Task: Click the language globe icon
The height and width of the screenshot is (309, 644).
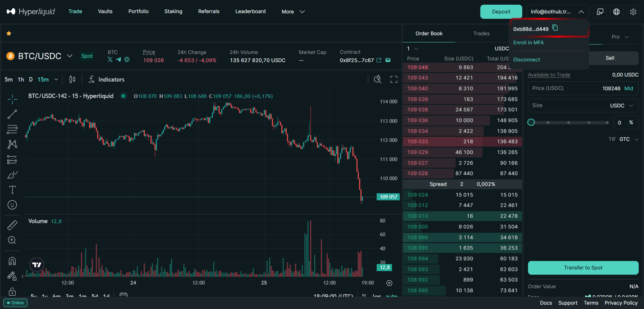Action: pyautogui.click(x=616, y=12)
